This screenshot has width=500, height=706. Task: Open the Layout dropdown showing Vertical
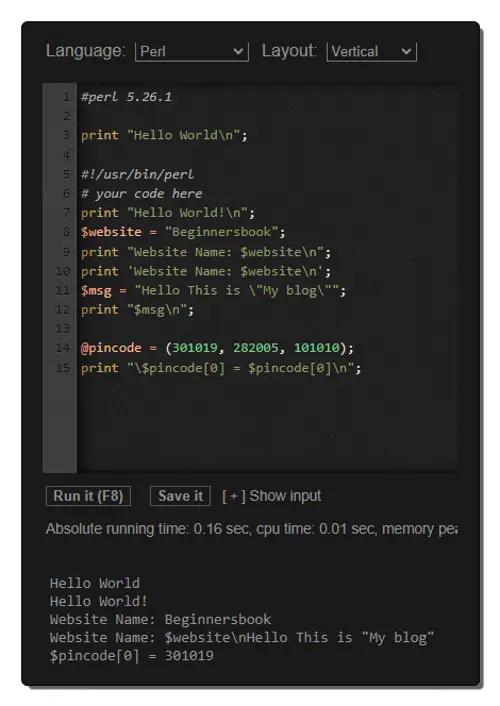372,52
